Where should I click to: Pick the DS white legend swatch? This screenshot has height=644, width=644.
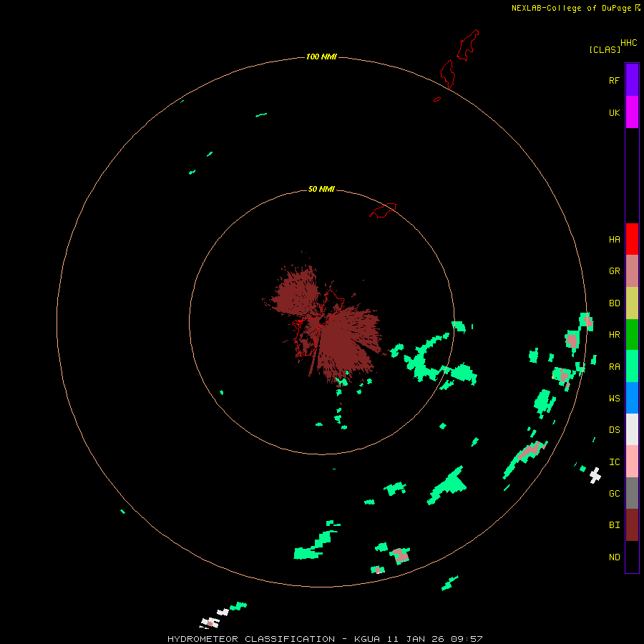click(632, 429)
